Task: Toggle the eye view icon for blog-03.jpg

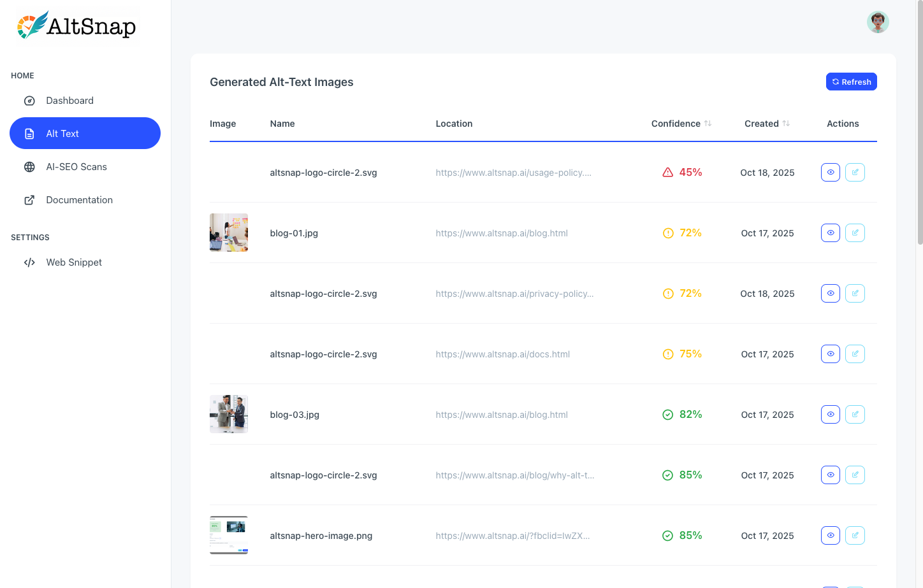Action: [x=830, y=414]
